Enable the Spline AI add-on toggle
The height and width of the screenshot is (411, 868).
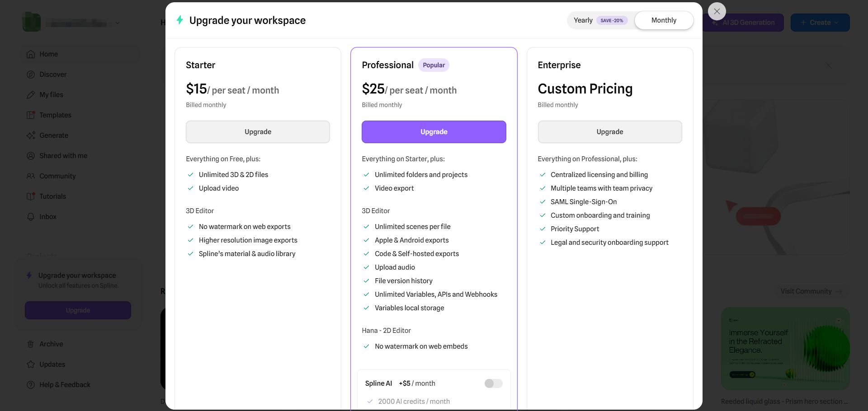[493, 383]
